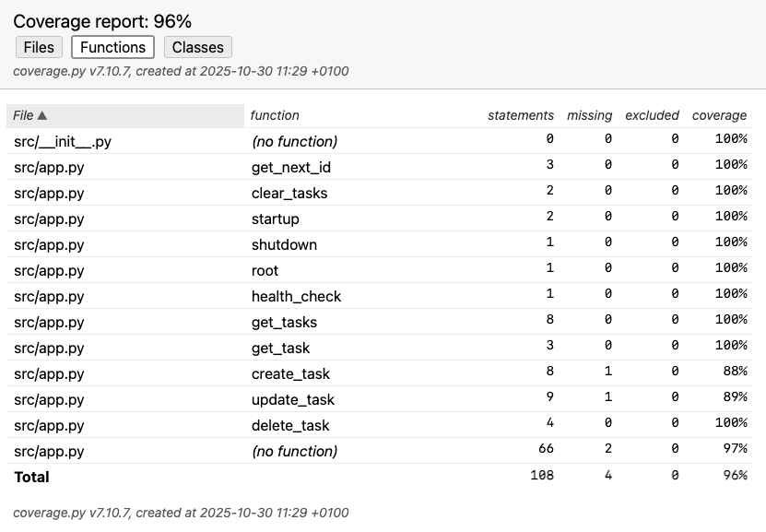766x532 pixels.
Task: Open the get_next_id function entry
Action: pyautogui.click(x=287, y=168)
